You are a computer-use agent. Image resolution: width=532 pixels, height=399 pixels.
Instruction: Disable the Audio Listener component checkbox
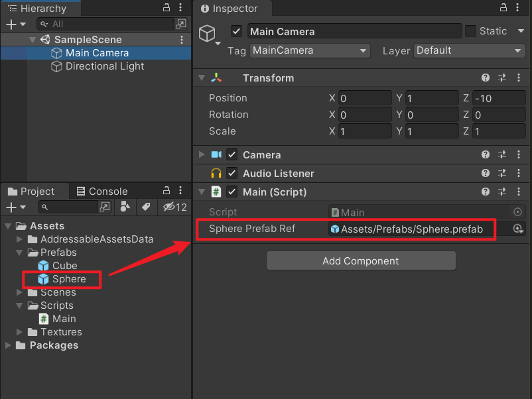[232, 174]
